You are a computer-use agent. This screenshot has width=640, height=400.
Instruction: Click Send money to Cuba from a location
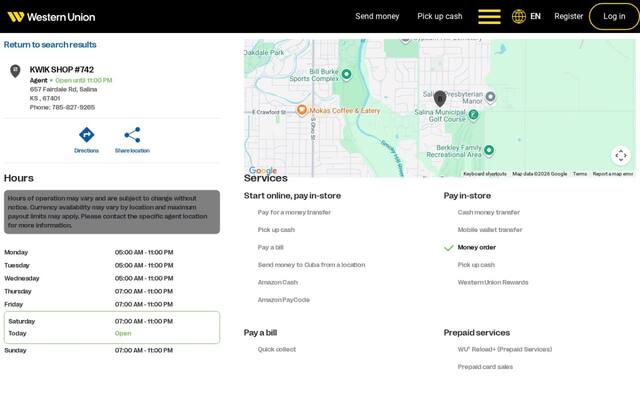311,265
